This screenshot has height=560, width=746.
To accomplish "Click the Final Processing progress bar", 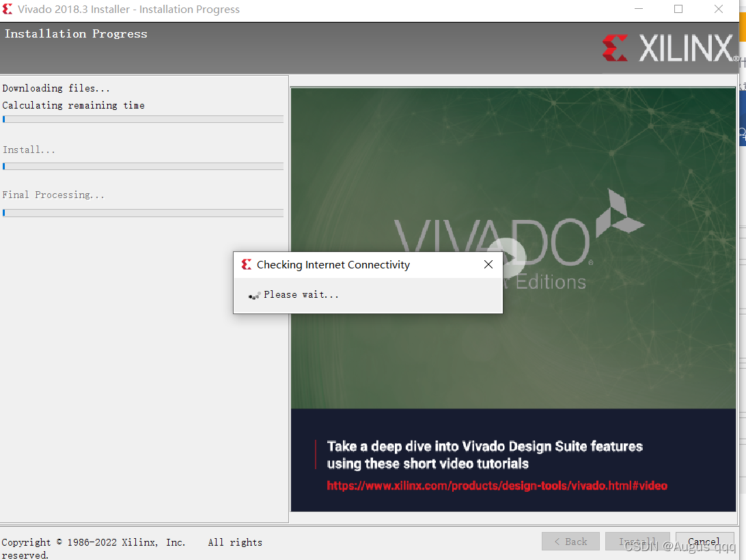I will click(x=143, y=212).
